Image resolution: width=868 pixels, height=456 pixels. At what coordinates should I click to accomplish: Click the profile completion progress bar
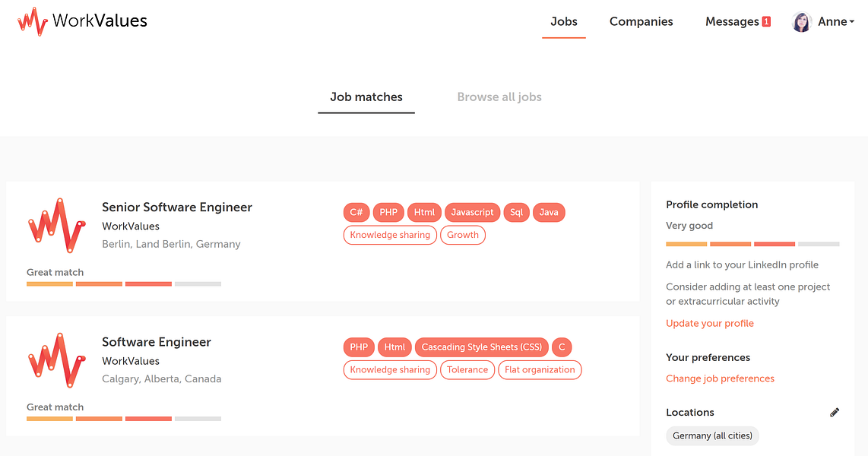click(752, 243)
